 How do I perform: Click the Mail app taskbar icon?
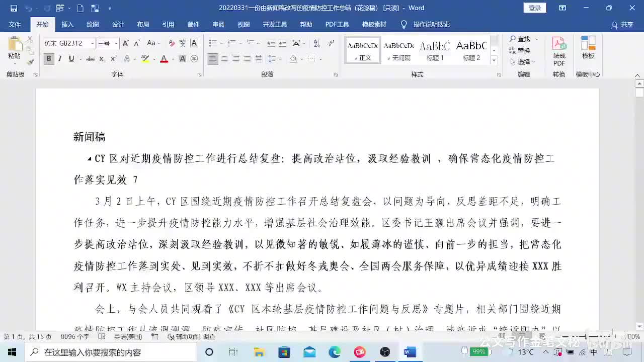click(309, 352)
